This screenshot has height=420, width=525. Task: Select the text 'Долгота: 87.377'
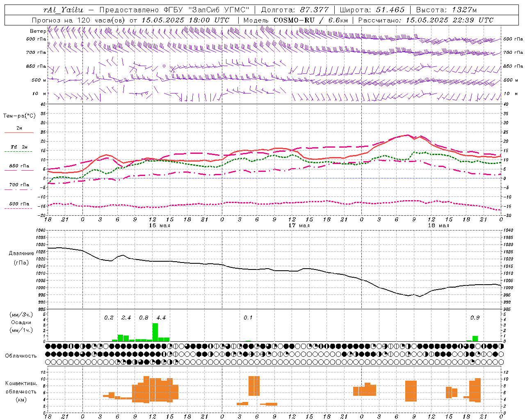point(295,10)
